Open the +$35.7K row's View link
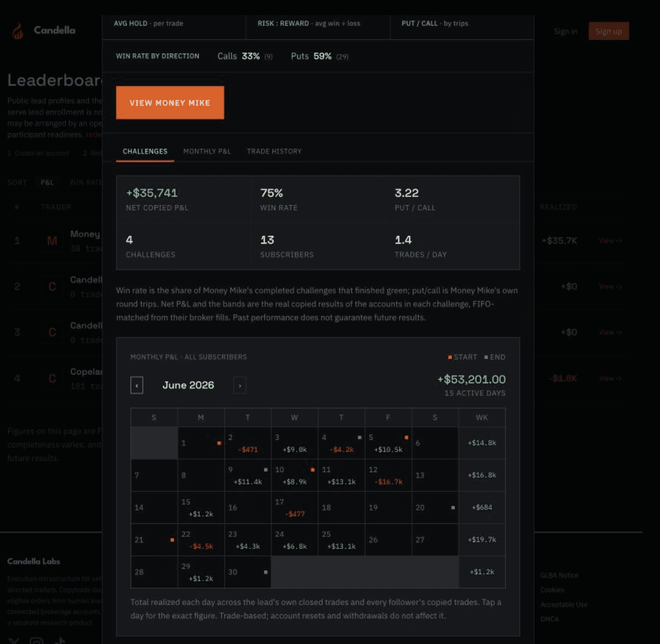Screen dimensions: 660x644 point(610,241)
